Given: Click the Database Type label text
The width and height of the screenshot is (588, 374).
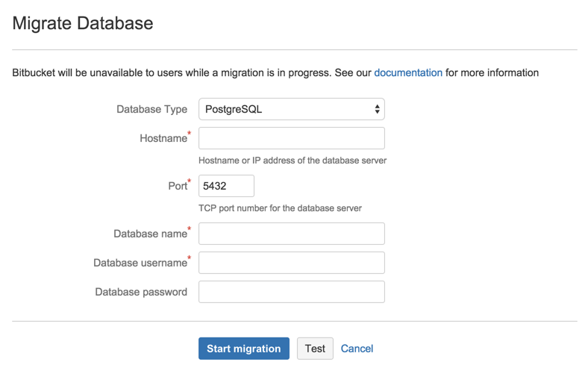Looking at the screenshot, I should coord(152,109).
